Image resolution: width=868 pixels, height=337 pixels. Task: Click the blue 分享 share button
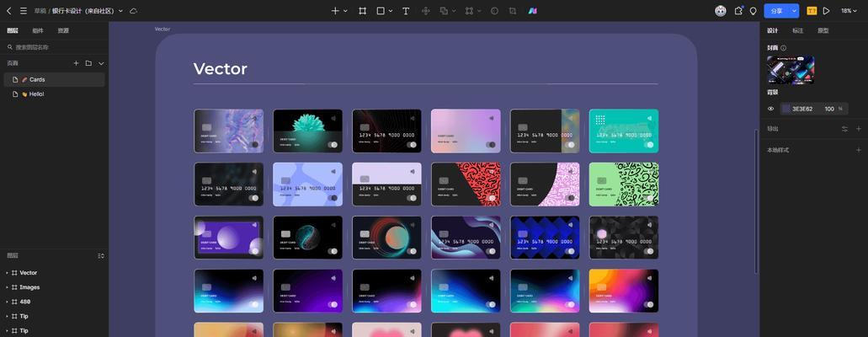click(x=777, y=10)
